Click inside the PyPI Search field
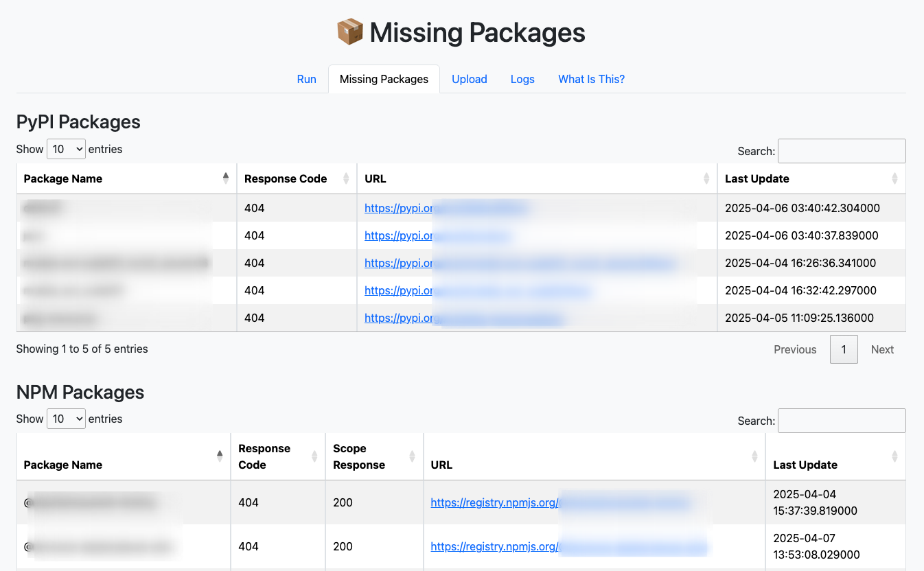924x571 pixels. coord(842,151)
